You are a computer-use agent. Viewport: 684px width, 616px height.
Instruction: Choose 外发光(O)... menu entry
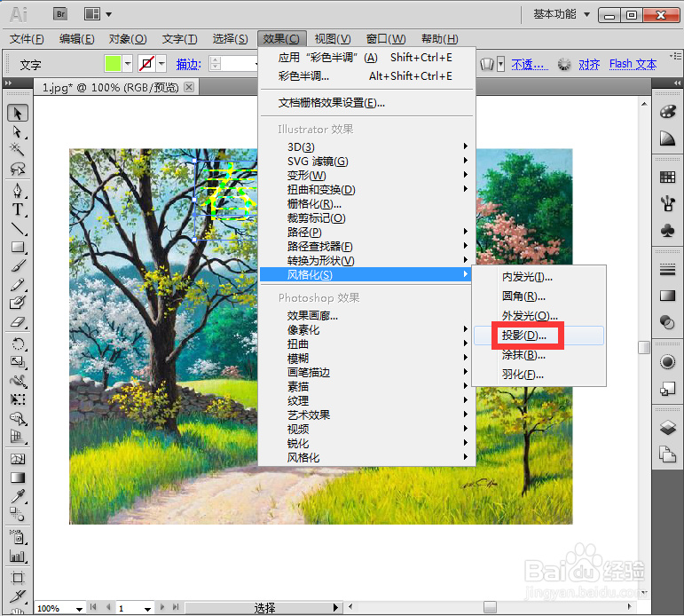click(x=539, y=316)
